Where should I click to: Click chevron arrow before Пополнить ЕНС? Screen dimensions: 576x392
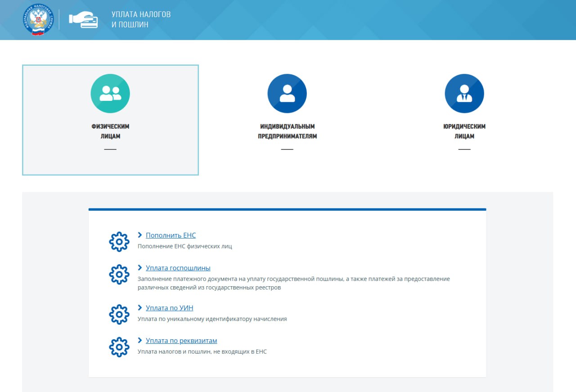point(140,235)
